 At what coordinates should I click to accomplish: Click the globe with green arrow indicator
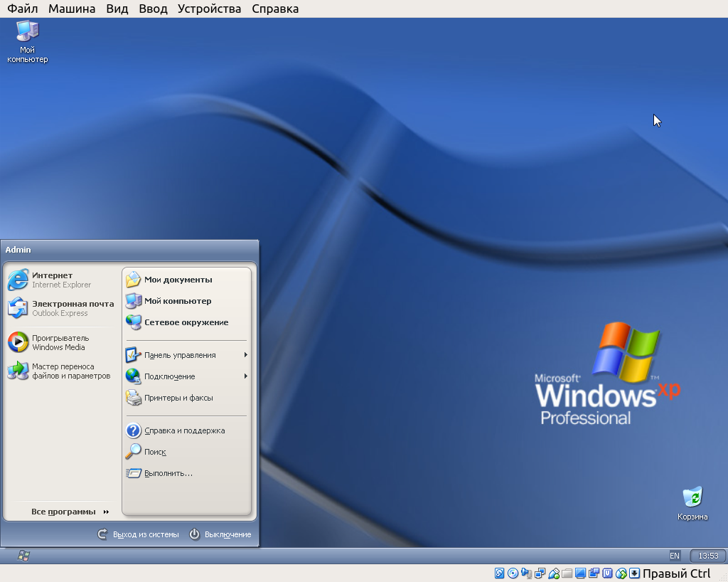[621, 573]
